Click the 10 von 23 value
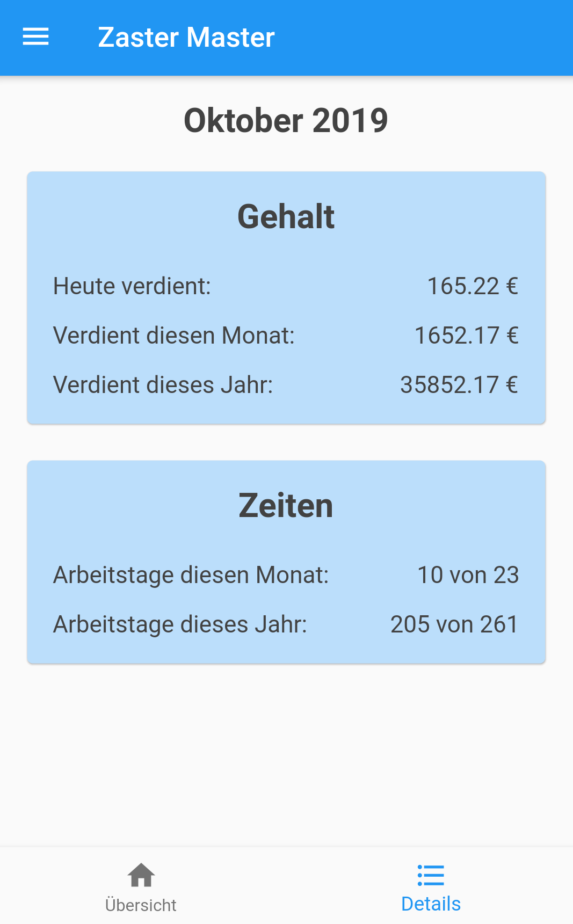Viewport: 573px width, 924px height. pyautogui.click(x=468, y=575)
